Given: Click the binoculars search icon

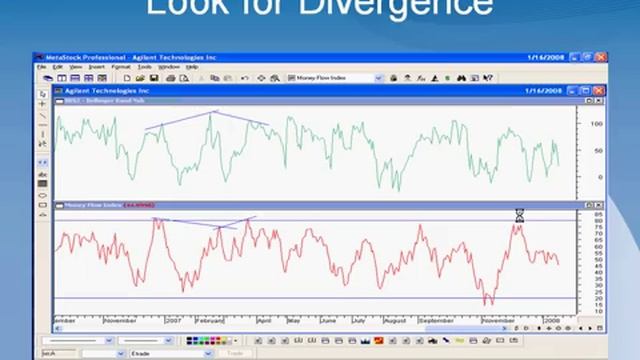Looking at the screenshot, I should [x=461, y=78].
